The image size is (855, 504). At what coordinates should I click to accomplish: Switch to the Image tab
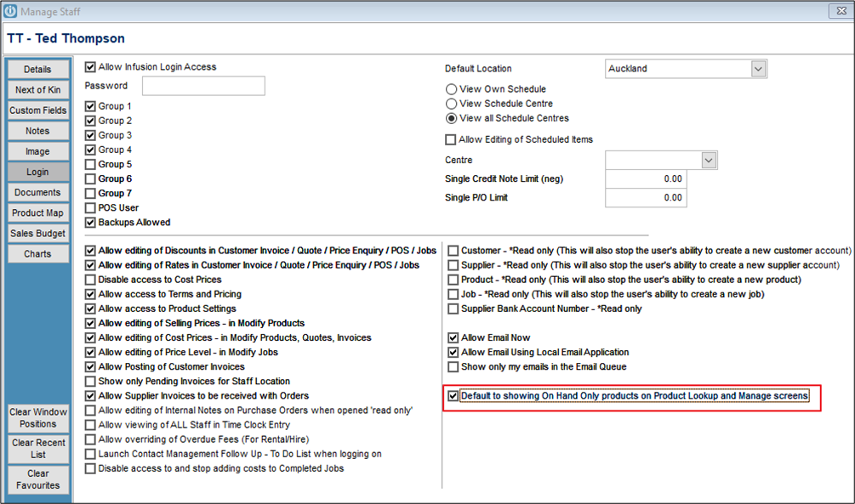coord(37,151)
